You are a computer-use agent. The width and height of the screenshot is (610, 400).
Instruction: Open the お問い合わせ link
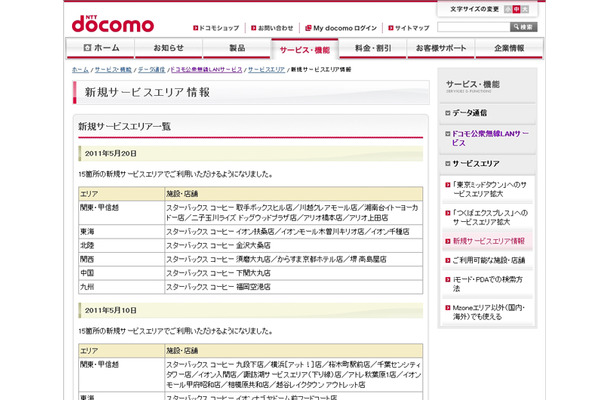272,28
